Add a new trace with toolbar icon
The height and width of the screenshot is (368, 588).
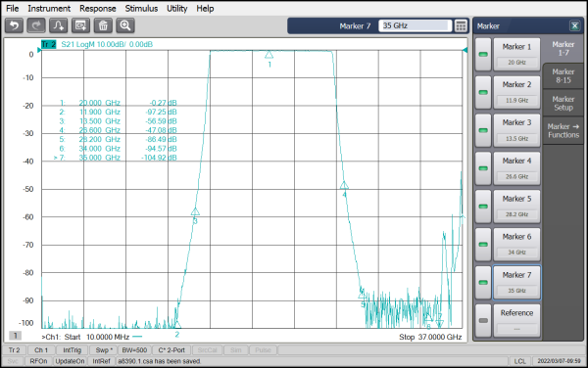tap(59, 25)
